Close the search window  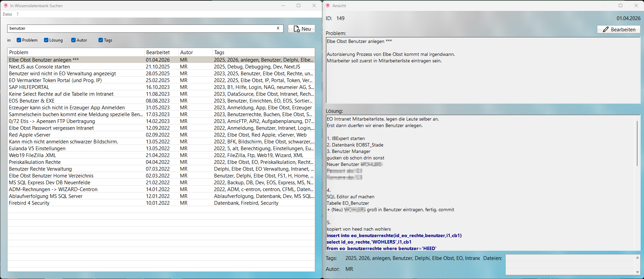point(314,5)
